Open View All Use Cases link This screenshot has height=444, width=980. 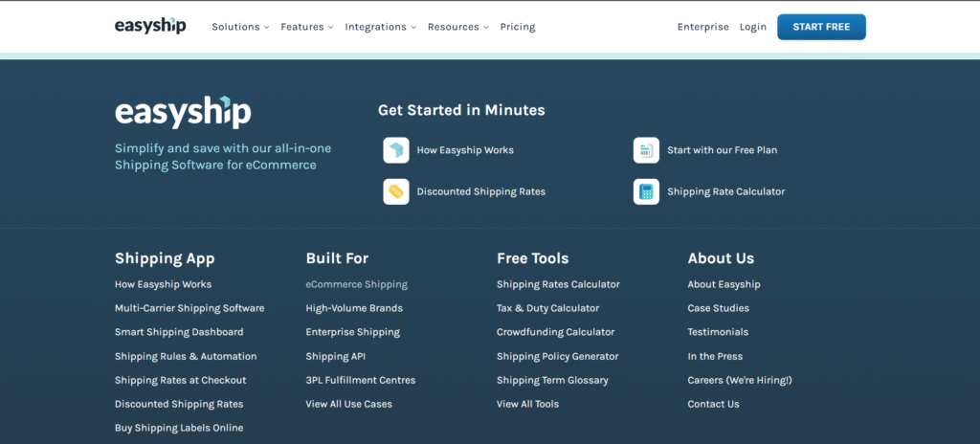(x=348, y=404)
